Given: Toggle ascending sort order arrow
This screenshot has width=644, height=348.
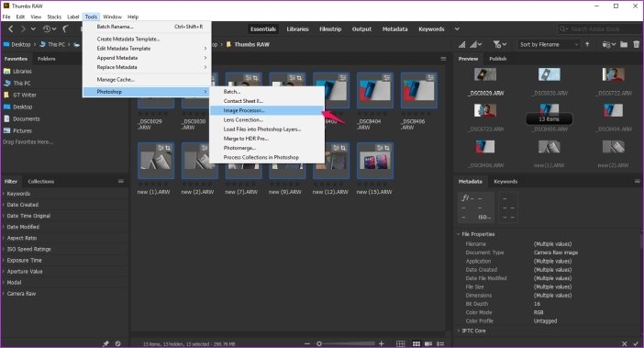Looking at the screenshot, I should tap(587, 44).
